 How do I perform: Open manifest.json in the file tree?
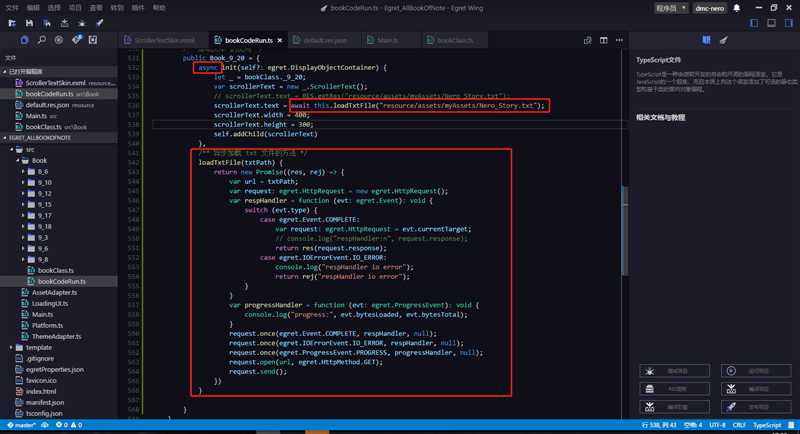click(x=45, y=402)
